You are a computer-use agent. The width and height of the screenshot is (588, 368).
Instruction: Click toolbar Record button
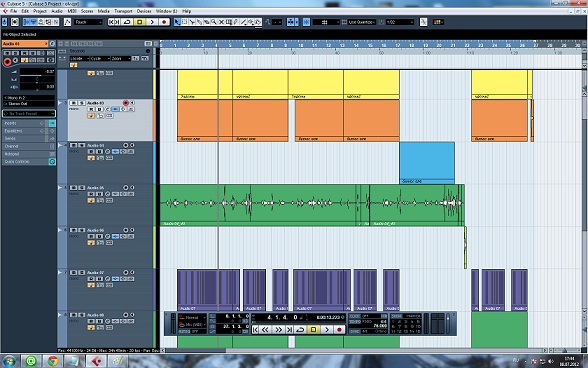(164, 22)
